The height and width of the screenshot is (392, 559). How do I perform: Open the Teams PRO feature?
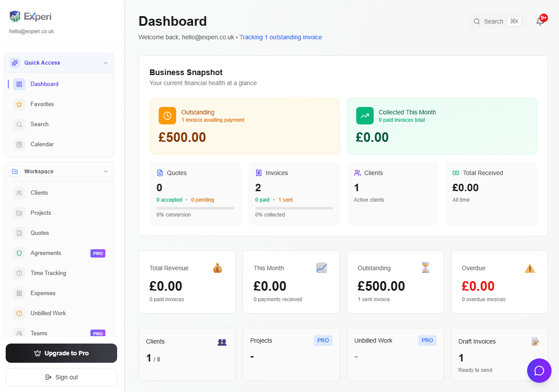[x=39, y=333]
